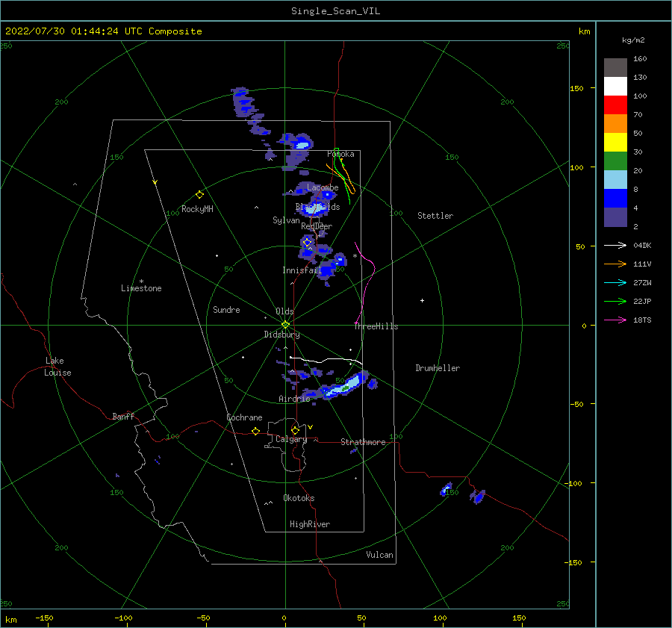Screen dimensions: 672x628
Task: Click the Limestone label
Action: [x=141, y=288]
